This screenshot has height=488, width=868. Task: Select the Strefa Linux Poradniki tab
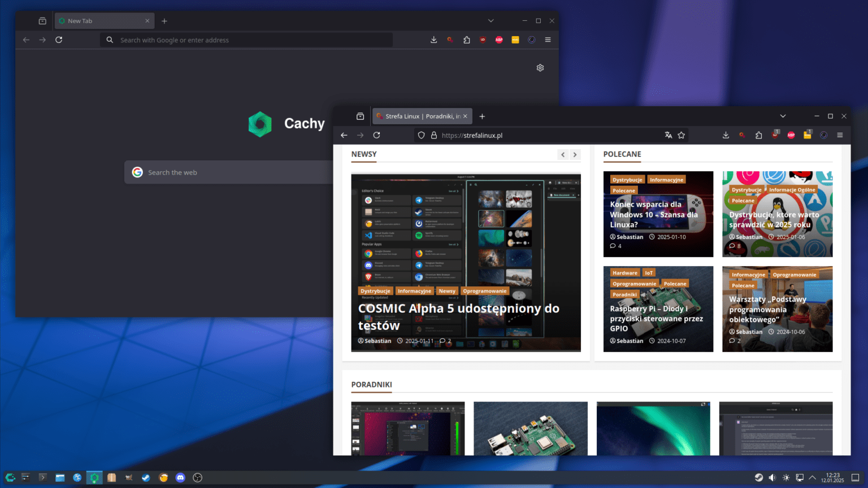pos(421,116)
